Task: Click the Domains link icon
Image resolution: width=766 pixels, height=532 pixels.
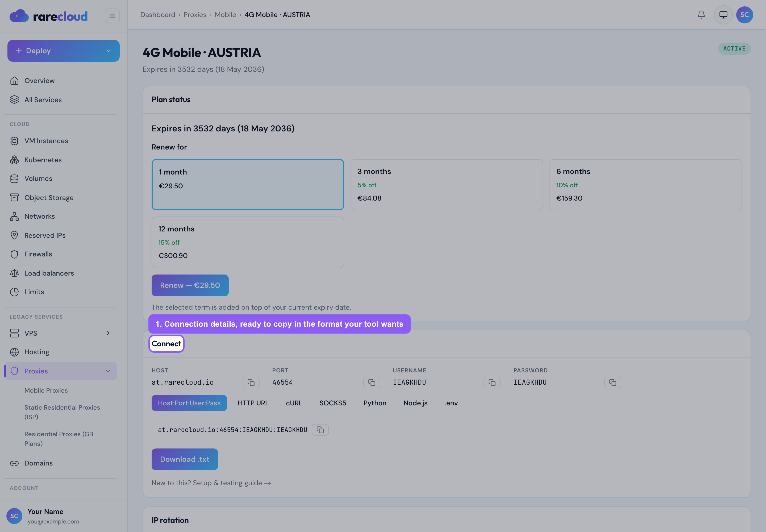Action: [x=14, y=463]
